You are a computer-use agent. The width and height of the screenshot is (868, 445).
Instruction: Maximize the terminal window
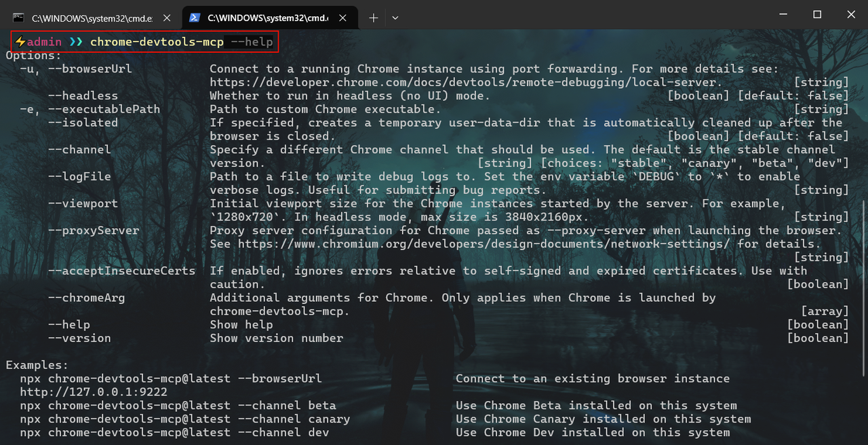817,14
